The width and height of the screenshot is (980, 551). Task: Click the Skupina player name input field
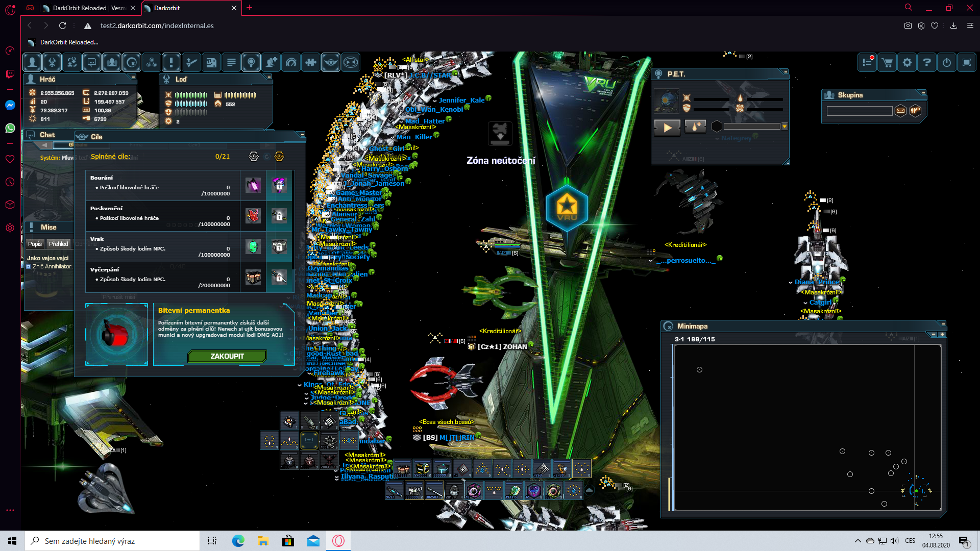pos(859,111)
